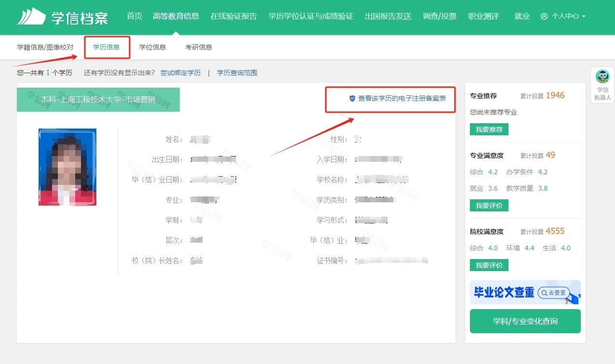Expand the 个人中心 dropdown menu
Viewport: 615px width, 364px height.
coord(563,16)
